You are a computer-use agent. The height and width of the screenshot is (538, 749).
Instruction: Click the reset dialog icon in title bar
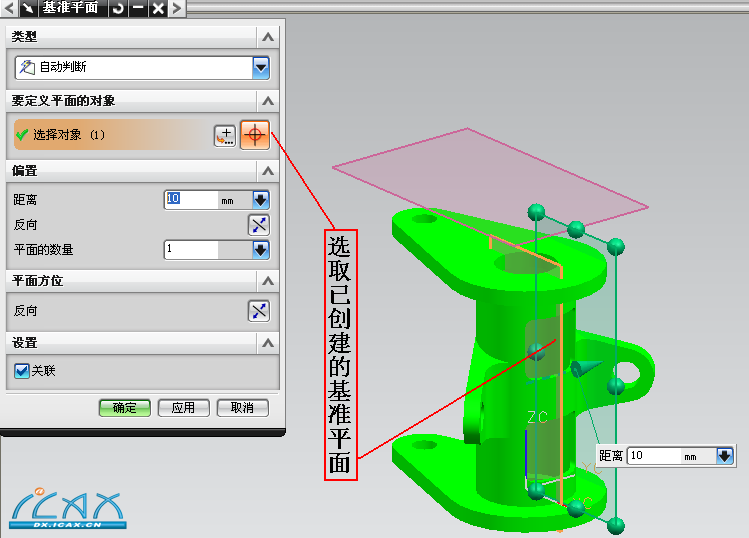(x=118, y=8)
